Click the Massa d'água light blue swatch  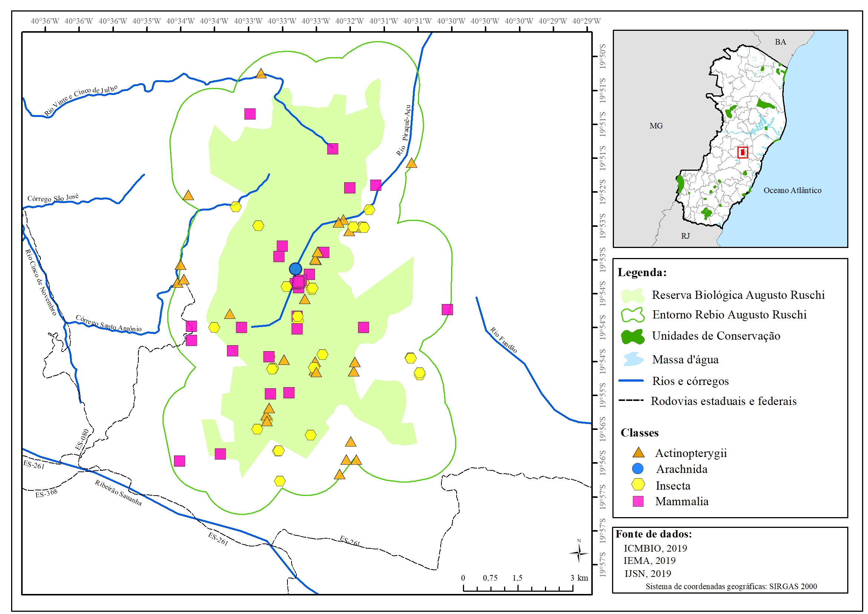click(633, 359)
